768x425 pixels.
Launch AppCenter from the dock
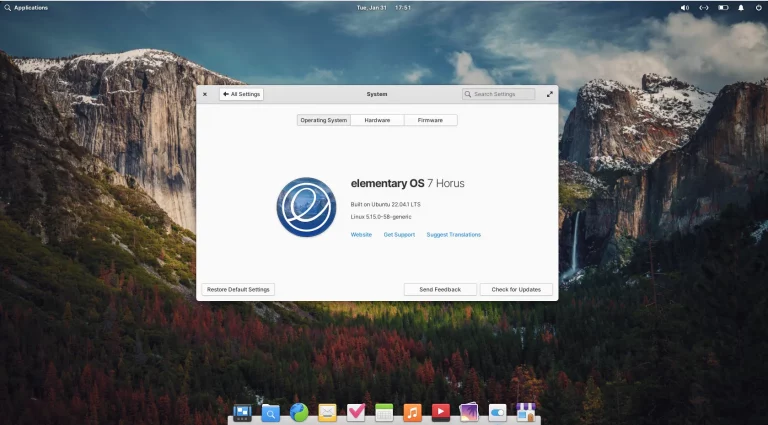[x=525, y=412]
